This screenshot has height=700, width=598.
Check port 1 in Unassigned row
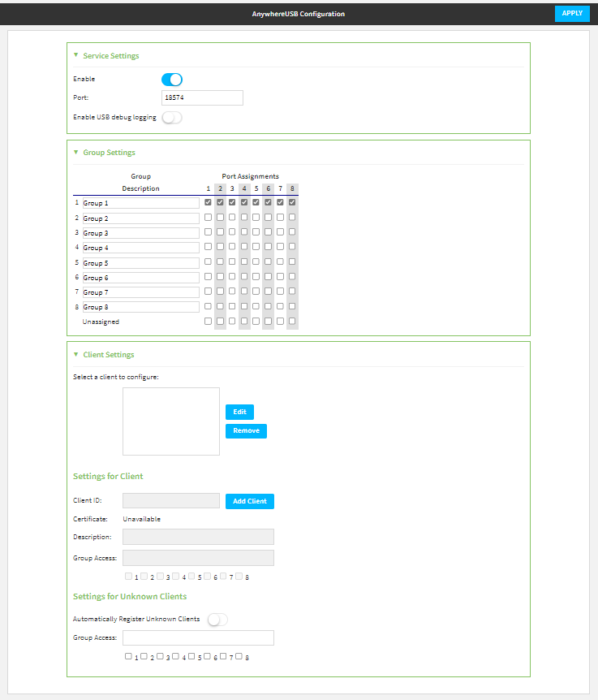[208, 321]
